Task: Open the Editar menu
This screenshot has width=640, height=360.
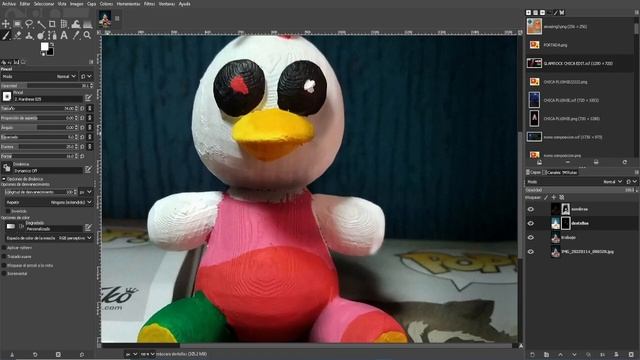Action: point(25,4)
